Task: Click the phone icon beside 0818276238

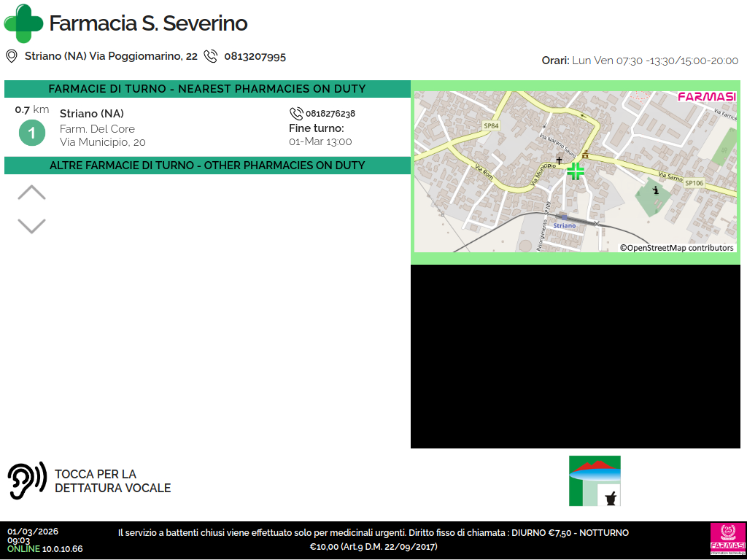Action: [296, 114]
